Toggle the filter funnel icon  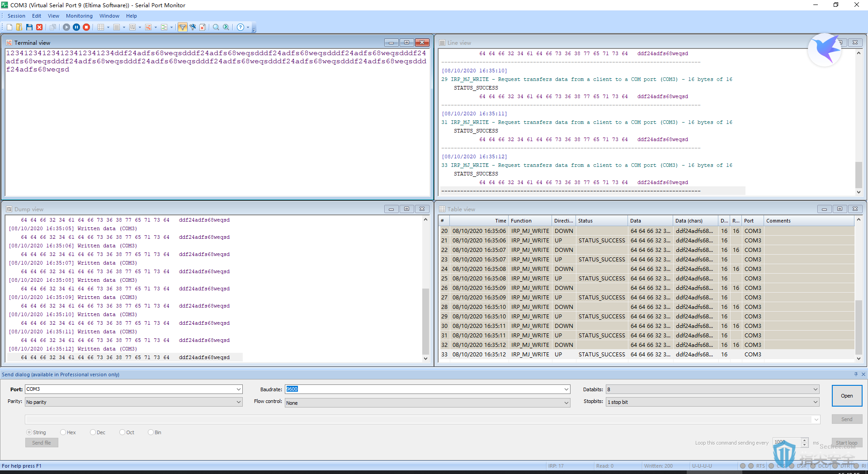pyautogui.click(x=183, y=27)
